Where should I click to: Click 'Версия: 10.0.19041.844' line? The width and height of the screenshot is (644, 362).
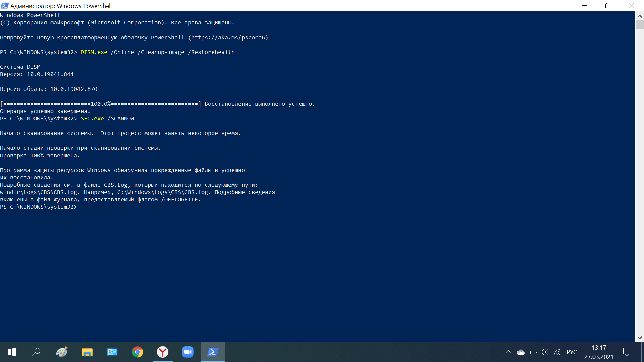[x=37, y=74]
